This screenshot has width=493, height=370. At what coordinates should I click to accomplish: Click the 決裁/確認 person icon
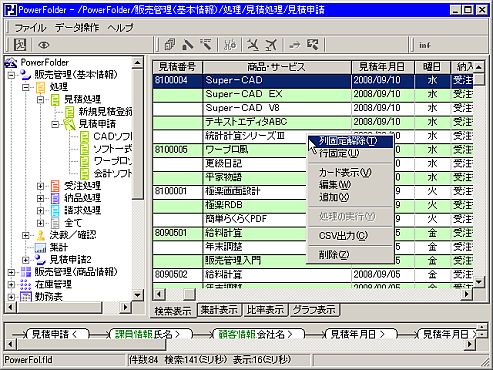pyautogui.click(x=41, y=235)
